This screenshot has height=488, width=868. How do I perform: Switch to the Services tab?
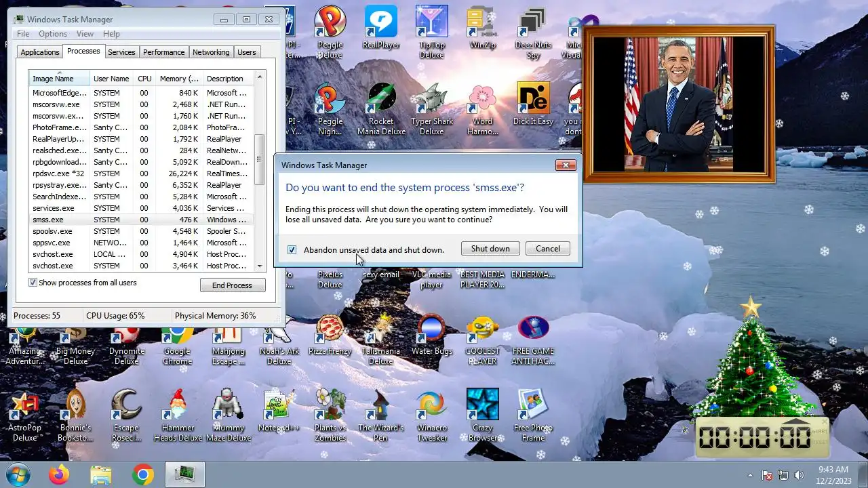[121, 52]
